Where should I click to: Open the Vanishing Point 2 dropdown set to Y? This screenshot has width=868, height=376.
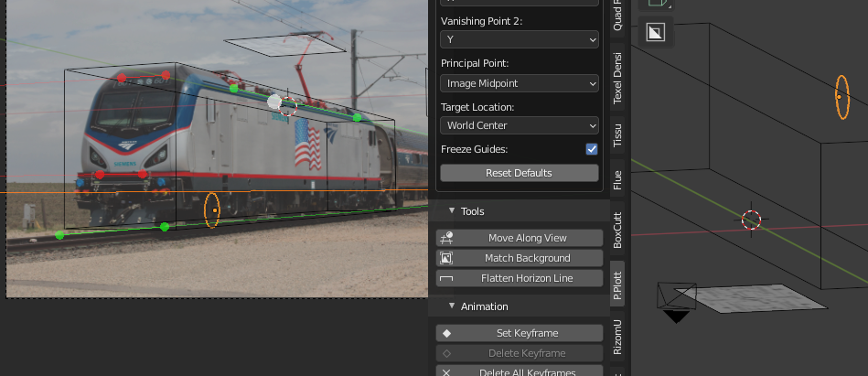pos(520,40)
